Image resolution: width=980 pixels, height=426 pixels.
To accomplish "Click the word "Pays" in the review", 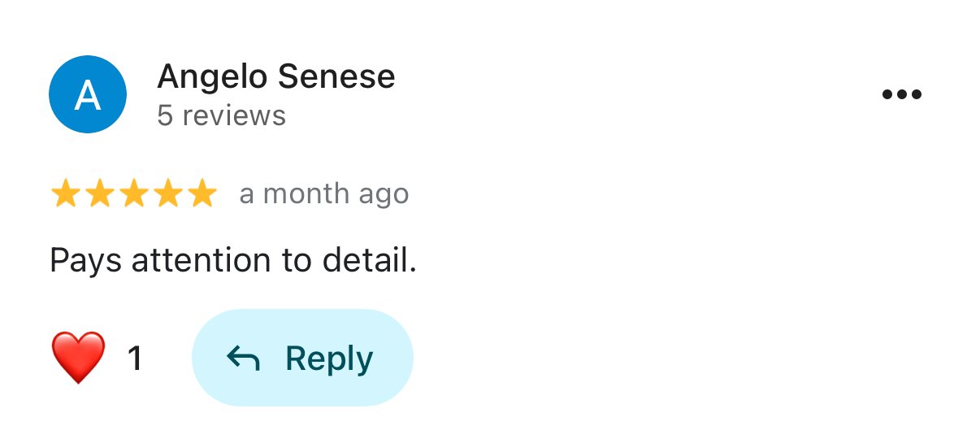I will coord(86,261).
